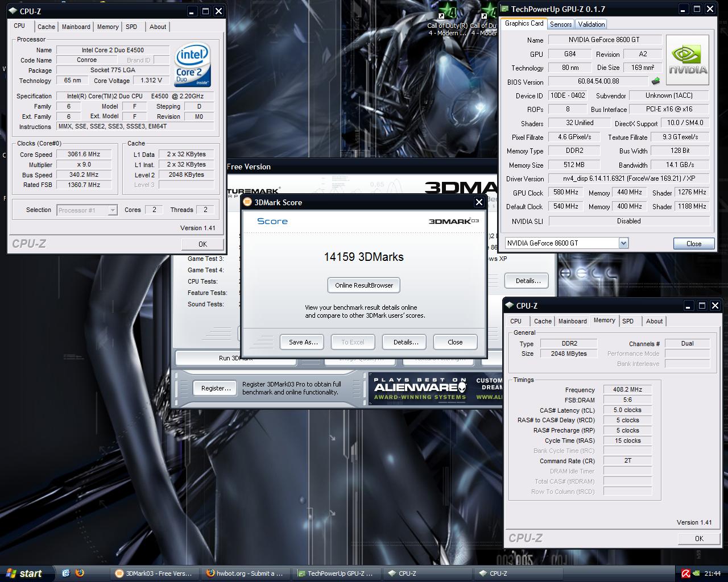This screenshot has width=728, height=582.
Task: Open Mainboard tab in top-left CPU-Z
Action: (x=76, y=27)
